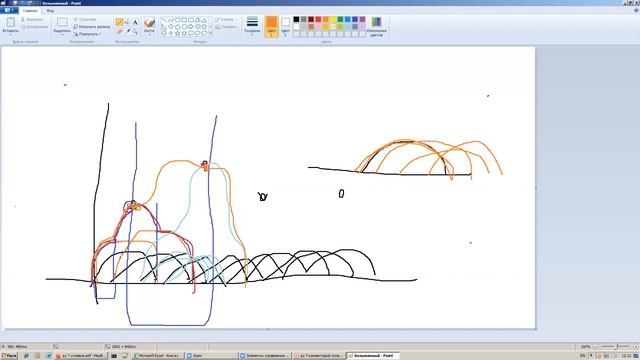
Task: Click the Paste clipboard icon
Action: coord(11,22)
